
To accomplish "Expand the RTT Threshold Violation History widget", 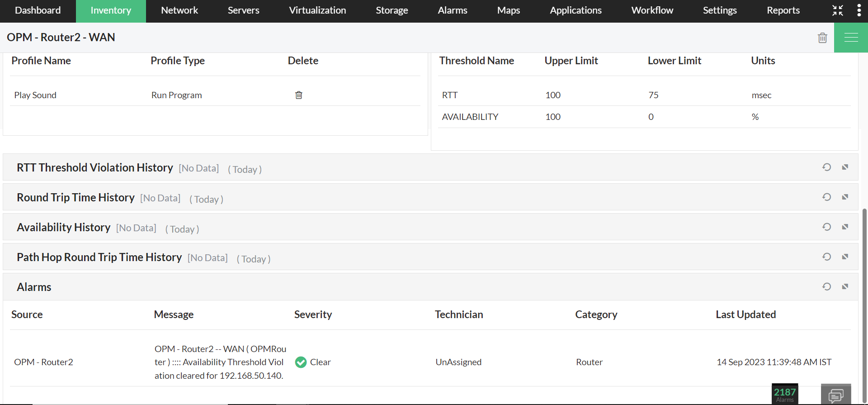I will click(845, 167).
